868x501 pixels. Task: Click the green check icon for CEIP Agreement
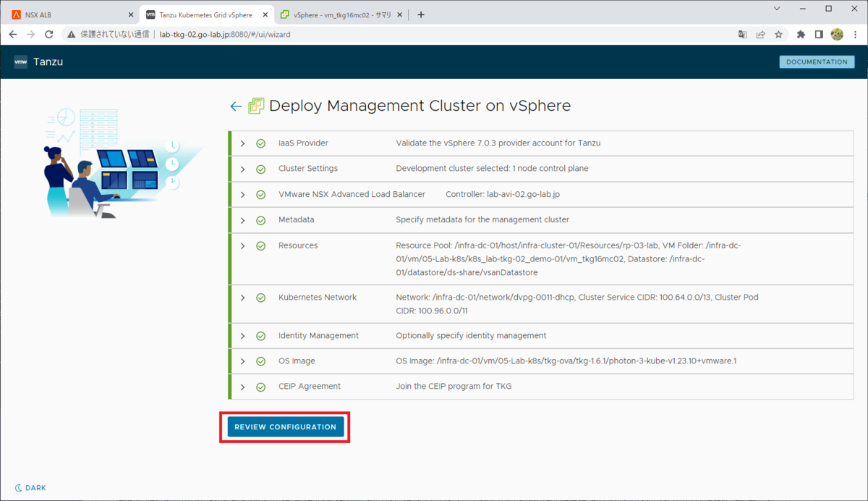pyautogui.click(x=260, y=387)
